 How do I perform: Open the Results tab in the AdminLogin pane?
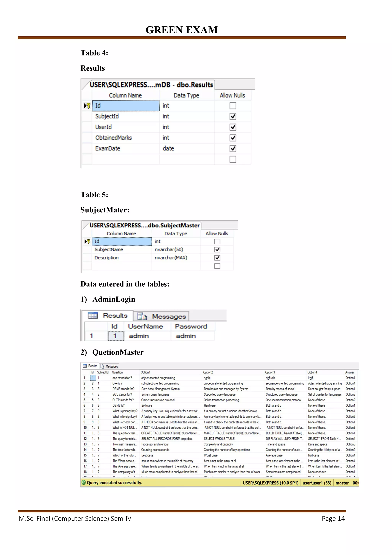pos(108,315)
